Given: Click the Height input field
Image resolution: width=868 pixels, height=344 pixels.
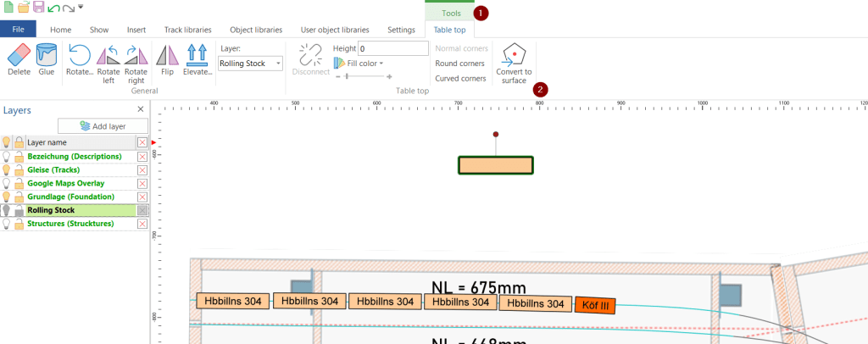Looking at the screenshot, I should [x=392, y=49].
